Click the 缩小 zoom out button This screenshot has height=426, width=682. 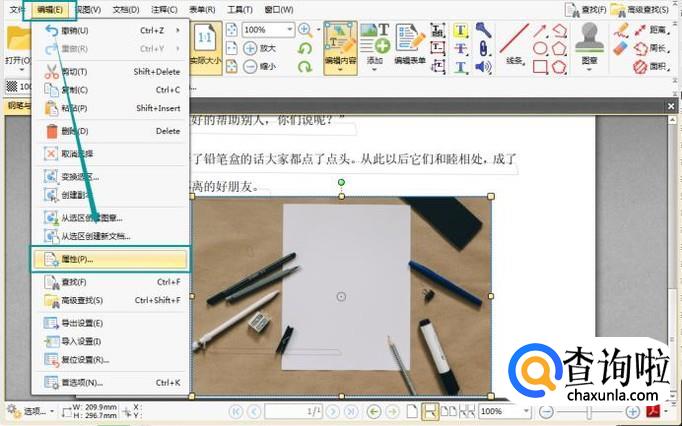click(x=259, y=66)
